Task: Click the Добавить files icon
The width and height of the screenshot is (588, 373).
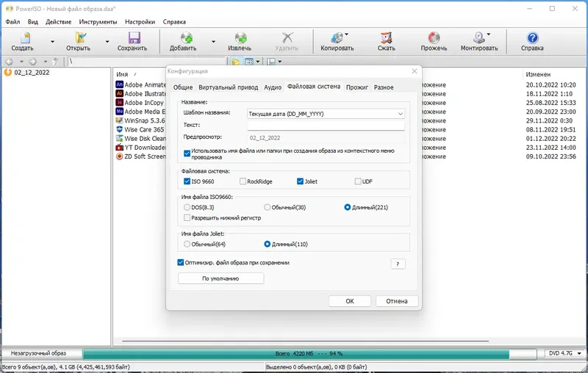Action: (x=186, y=38)
